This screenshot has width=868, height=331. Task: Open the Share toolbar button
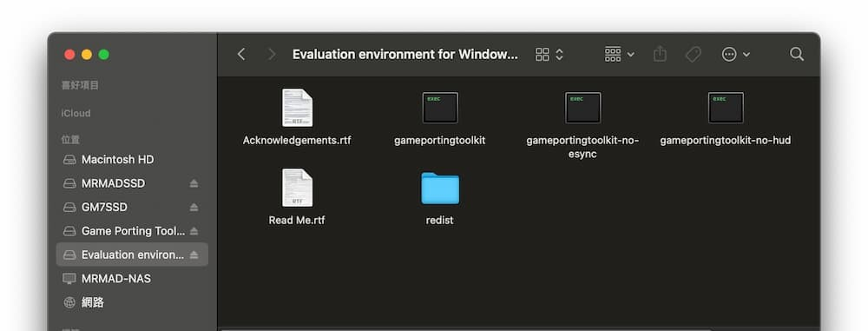[660, 54]
